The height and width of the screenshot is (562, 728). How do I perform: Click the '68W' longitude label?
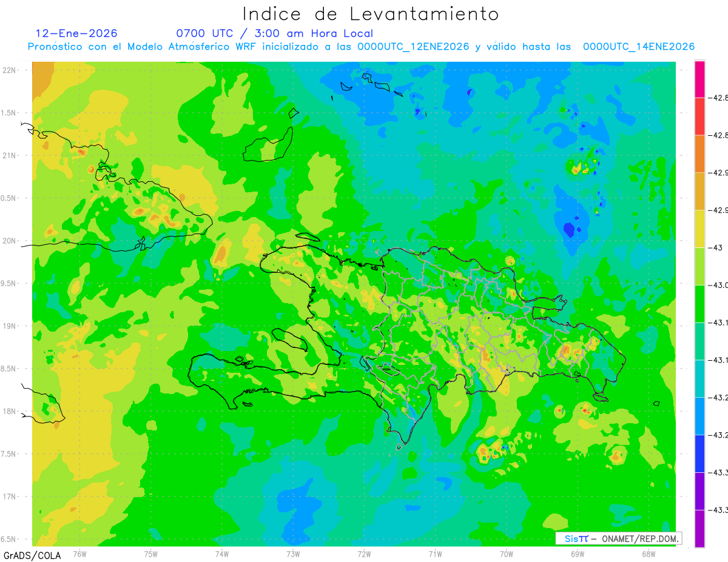click(x=648, y=554)
